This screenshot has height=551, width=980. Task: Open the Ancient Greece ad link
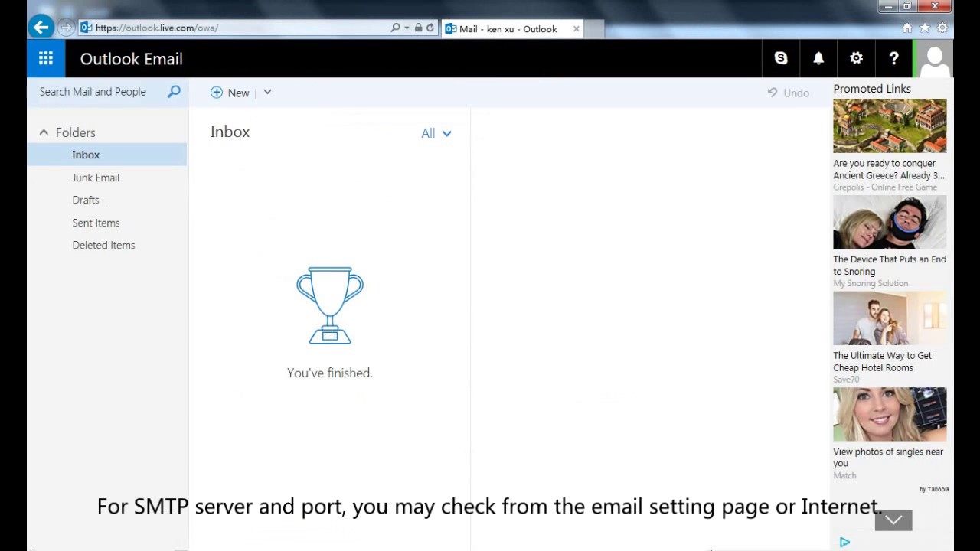889,169
